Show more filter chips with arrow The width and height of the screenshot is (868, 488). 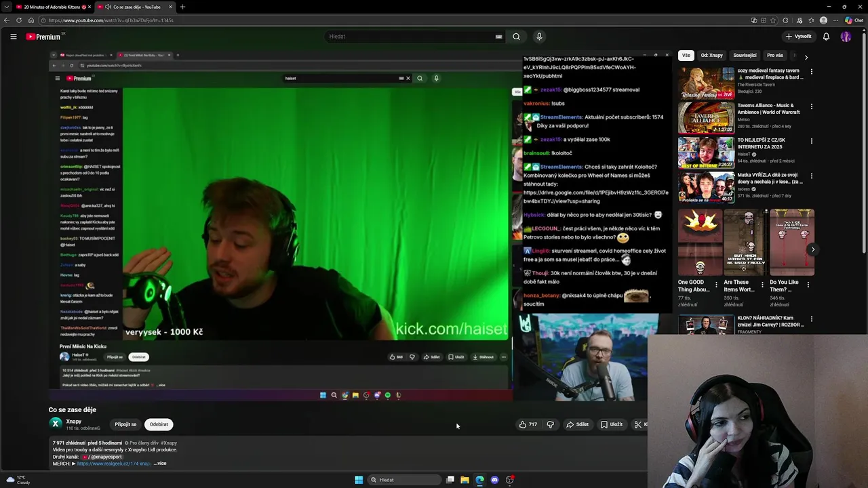(806, 57)
